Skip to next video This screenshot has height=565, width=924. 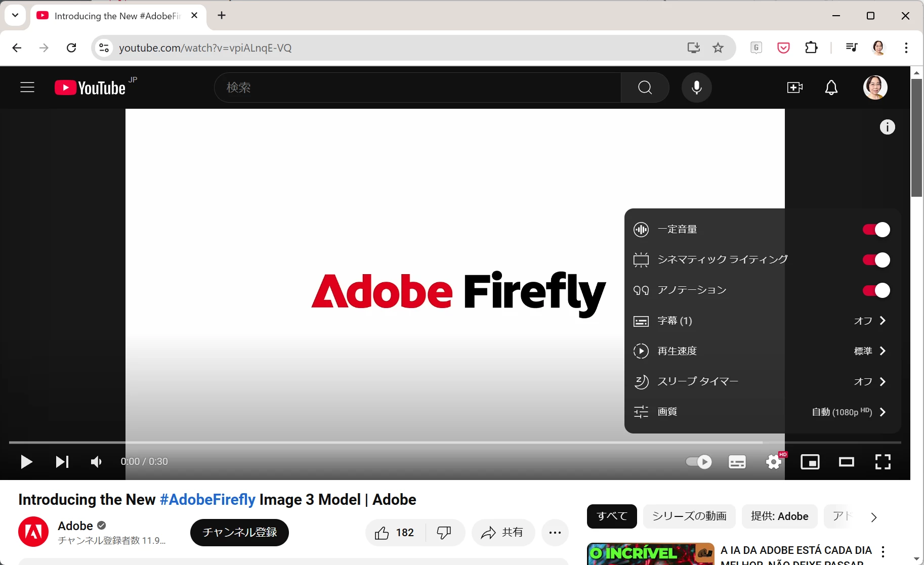62,462
